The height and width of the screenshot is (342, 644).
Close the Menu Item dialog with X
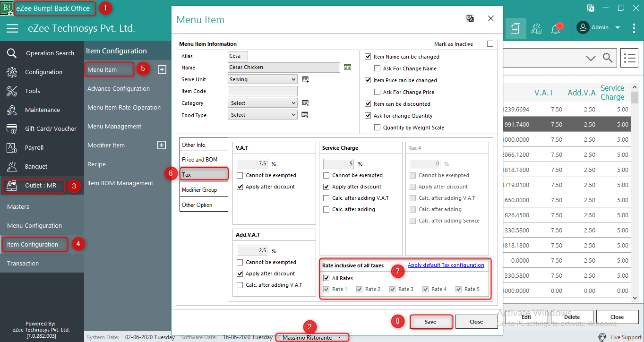pos(491,18)
